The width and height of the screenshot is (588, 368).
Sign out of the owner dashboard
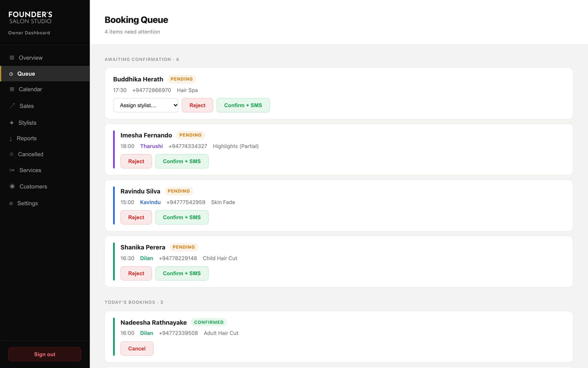click(x=45, y=354)
